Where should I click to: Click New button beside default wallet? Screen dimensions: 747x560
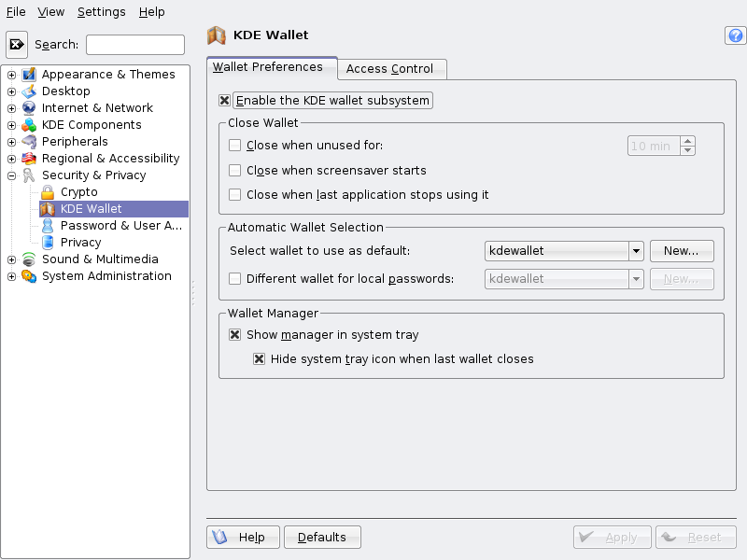point(682,251)
